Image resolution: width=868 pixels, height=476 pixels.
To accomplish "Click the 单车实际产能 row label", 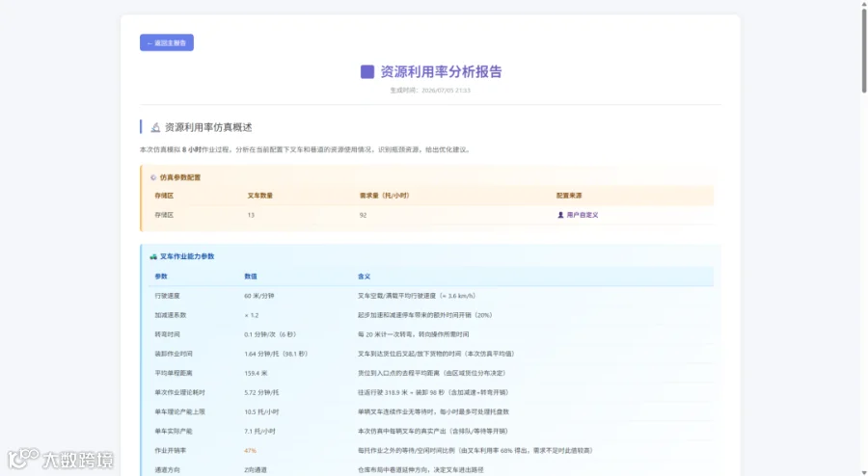I will (174, 432).
